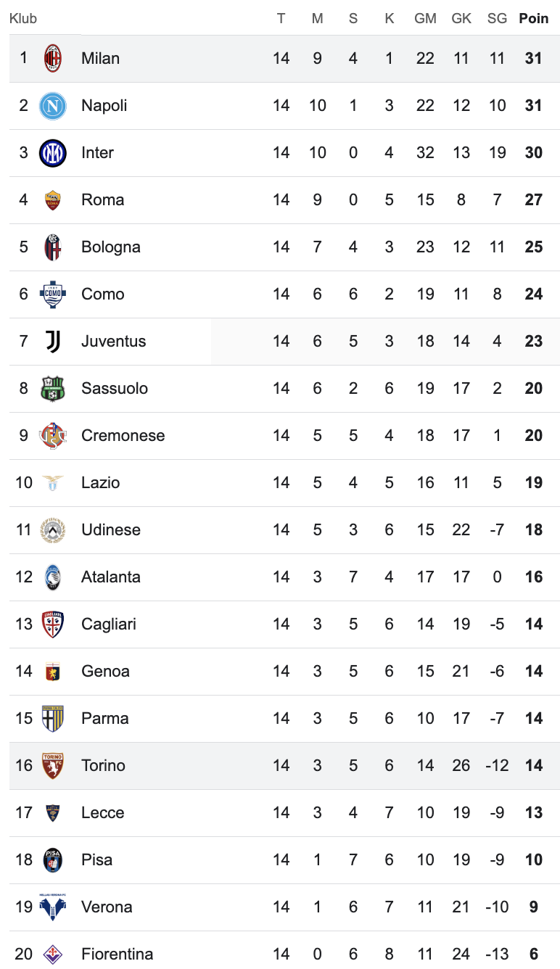
Task: Click the Poin column header
Action: tap(534, 18)
